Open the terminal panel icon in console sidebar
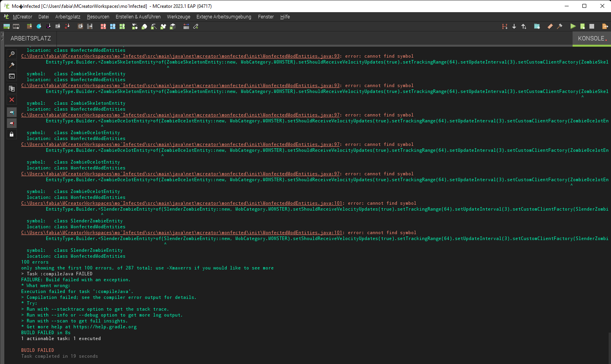611x364 pixels. pyautogui.click(x=12, y=76)
